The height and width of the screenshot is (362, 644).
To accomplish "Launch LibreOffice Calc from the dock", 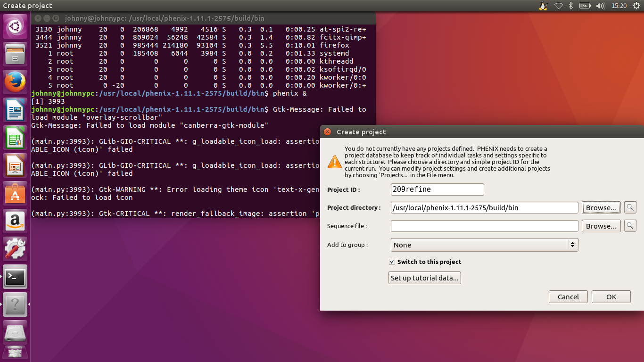I will pyautogui.click(x=15, y=138).
